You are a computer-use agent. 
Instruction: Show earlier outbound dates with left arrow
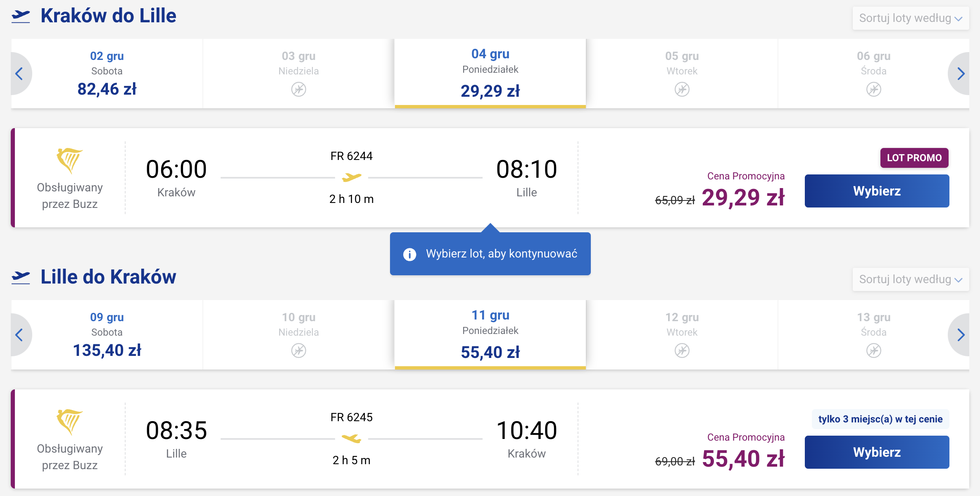pyautogui.click(x=19, y=74)
